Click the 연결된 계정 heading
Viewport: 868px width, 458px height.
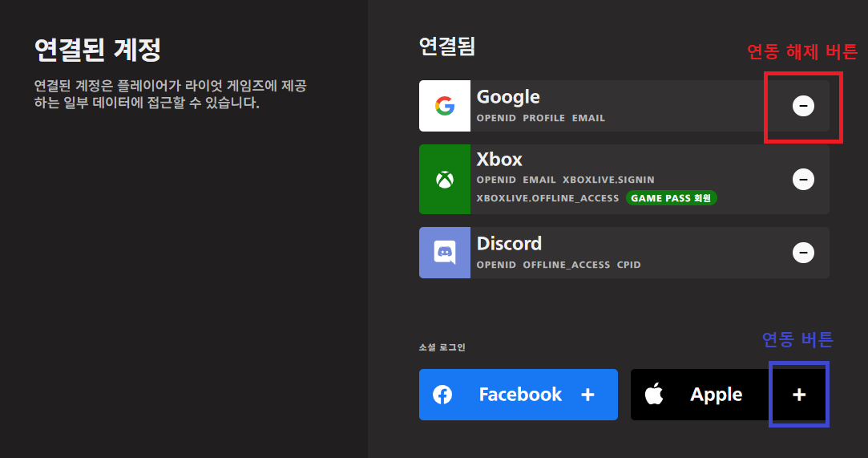(98, 50)
